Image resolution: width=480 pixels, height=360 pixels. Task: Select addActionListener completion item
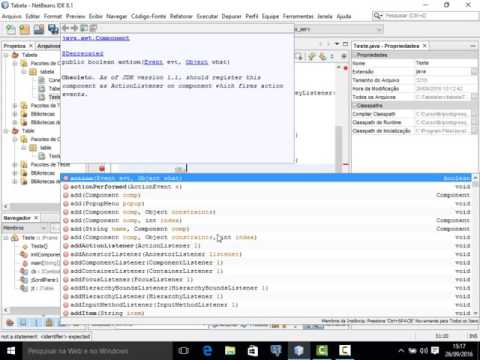pyautogui.click(x=267, y=246)
